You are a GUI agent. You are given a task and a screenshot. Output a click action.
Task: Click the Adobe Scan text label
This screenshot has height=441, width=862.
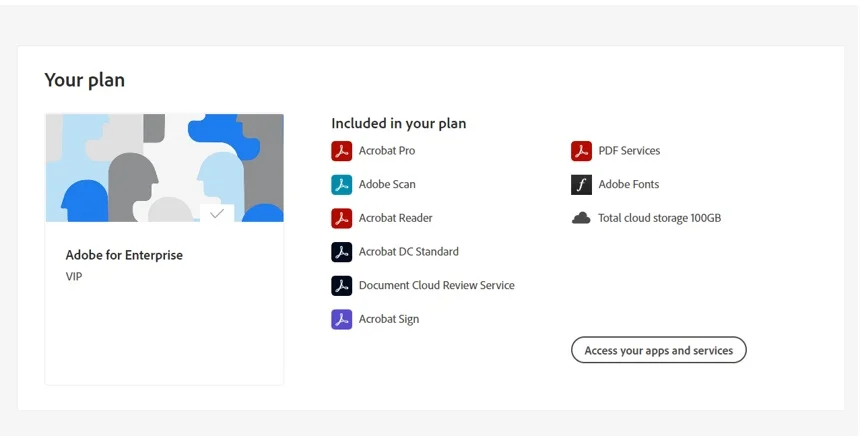pyautogui.click(x=387, y=185)
